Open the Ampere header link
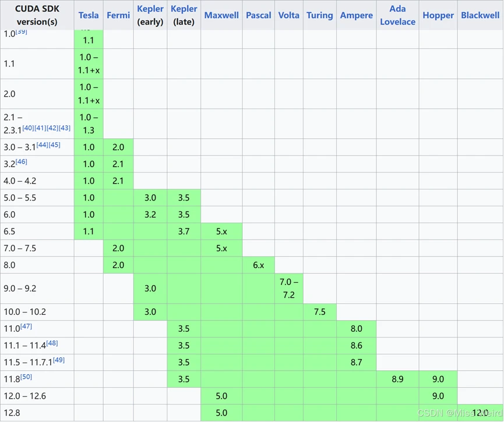Image resolution: width=504 pixels, height=422 pixels. click(x=357, y=15)
